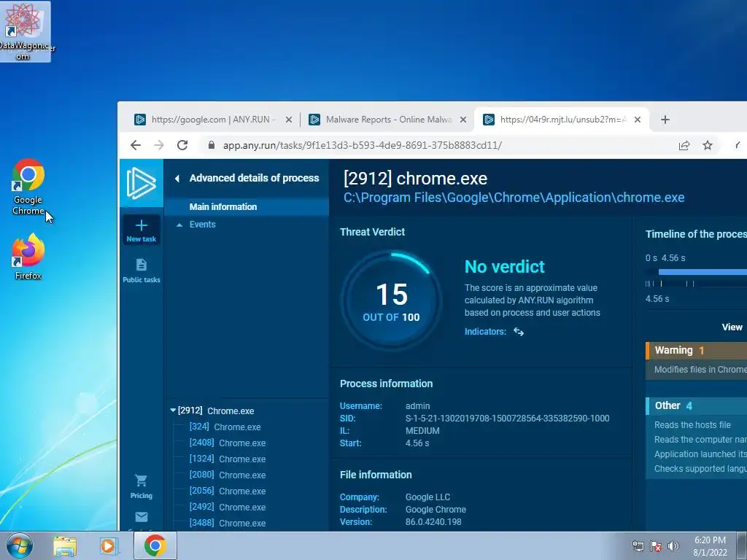Viewport: 747px width, 560px height.
Task: Click the chrome.exe file path text
Action: click(514, 198)
